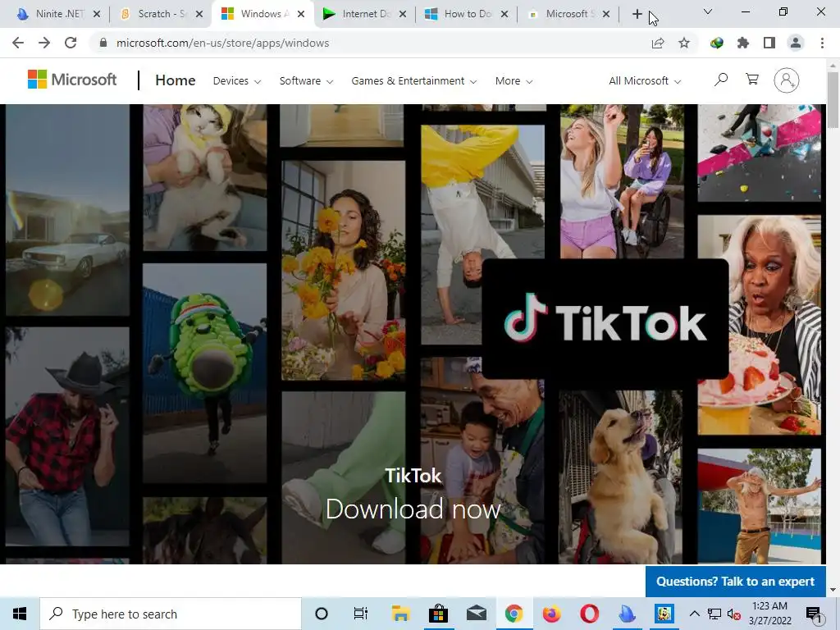Open the notification center icon
Viewport: 840px width, 630px height.
[814, 614]
